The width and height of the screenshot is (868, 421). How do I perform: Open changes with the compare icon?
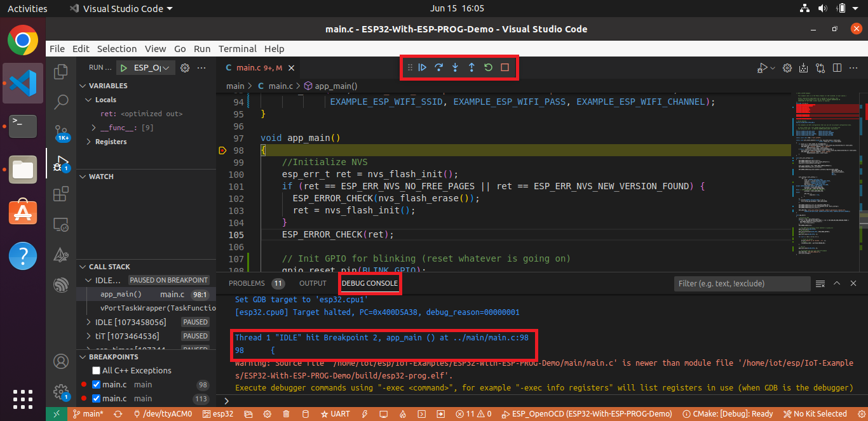pos(820,67)
